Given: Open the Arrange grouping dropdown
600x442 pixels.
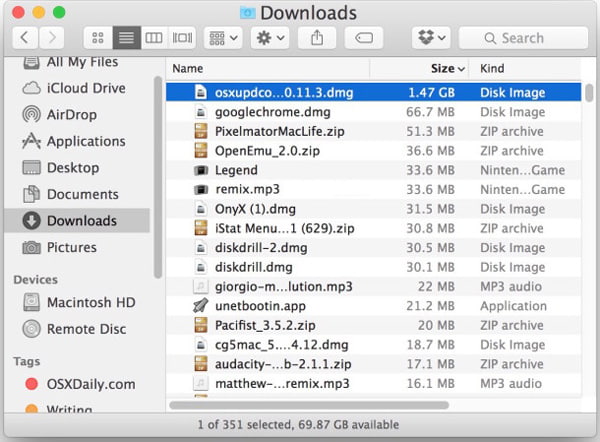Looking at the screenshot, I should (x=222, y=38).
